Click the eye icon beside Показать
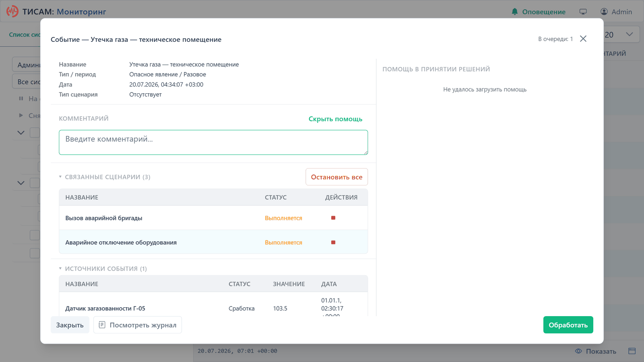644x362 pixels. click(x=578, y=351)
